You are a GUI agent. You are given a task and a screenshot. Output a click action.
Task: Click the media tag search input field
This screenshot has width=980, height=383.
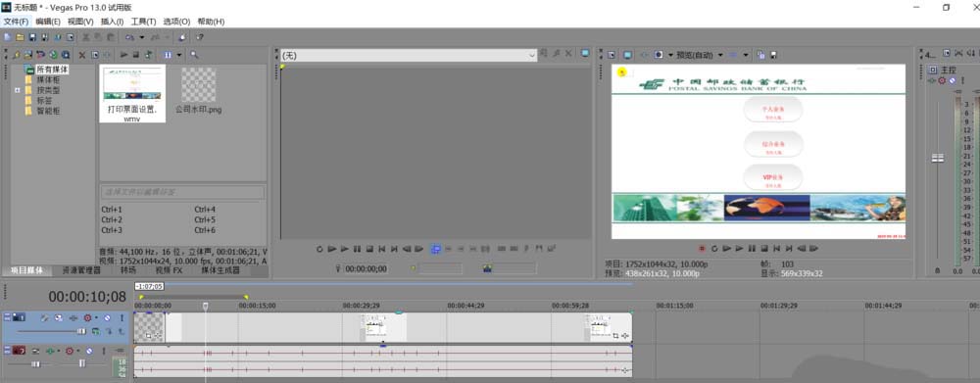pos(182,192)
